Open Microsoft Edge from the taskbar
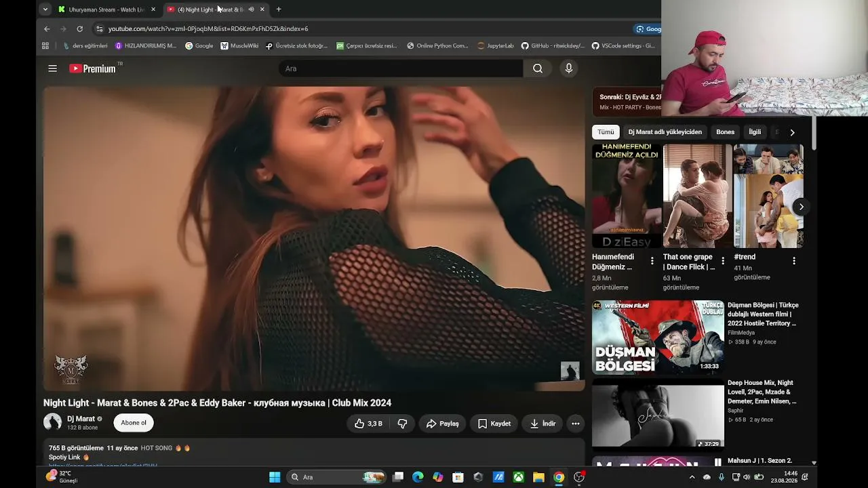 (x=418, y=477)
